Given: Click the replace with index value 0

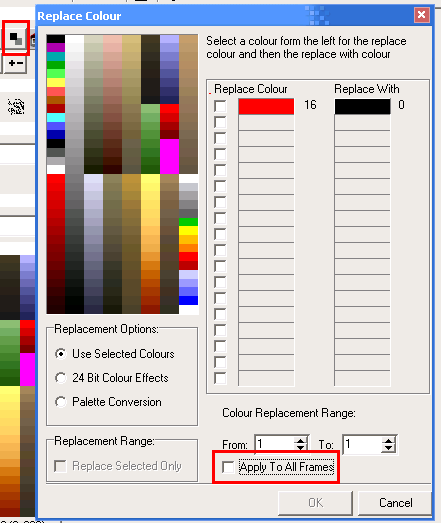Looking at the screenshot, I should click(x=401, y=105).
